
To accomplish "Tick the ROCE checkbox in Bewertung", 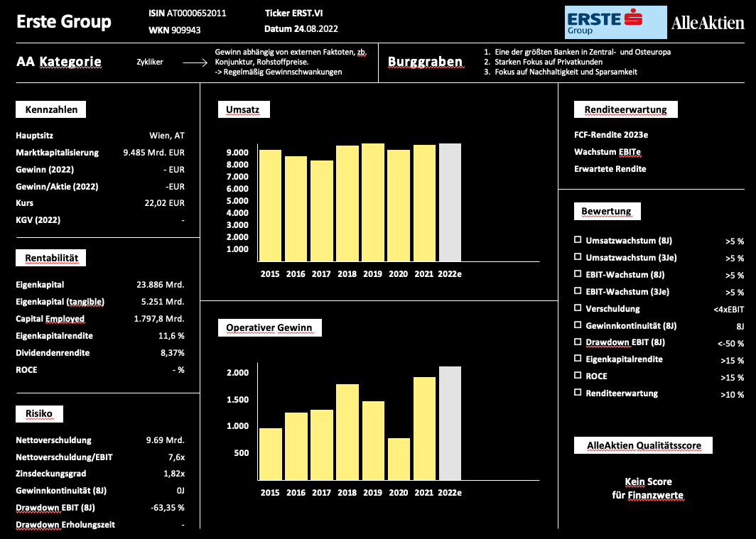I will [x=577, y=376].
